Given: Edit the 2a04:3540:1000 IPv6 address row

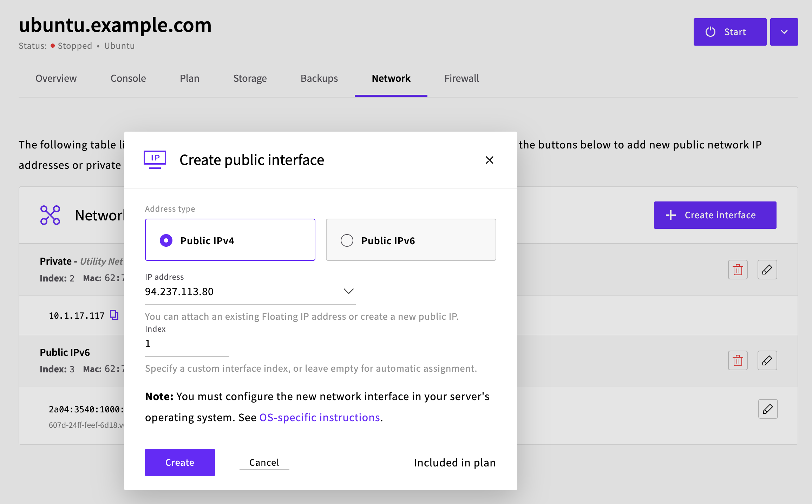Looking at the screenshot, I should point(768,409).
